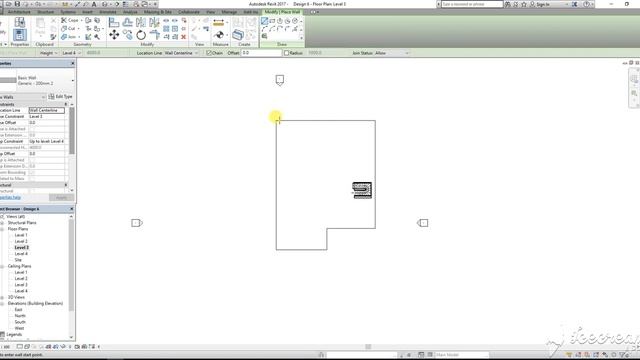Open the Structure ribbon tab

[45, 12]
